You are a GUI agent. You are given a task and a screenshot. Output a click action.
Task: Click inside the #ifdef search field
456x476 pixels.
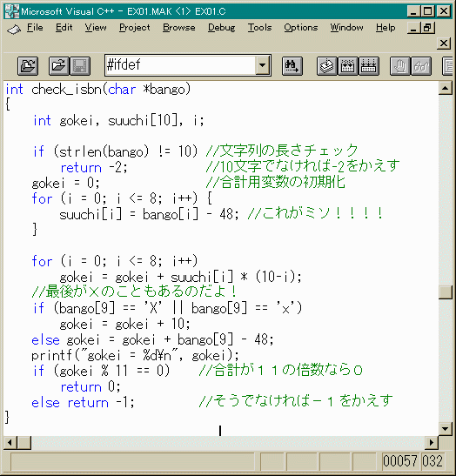(181, 65)
